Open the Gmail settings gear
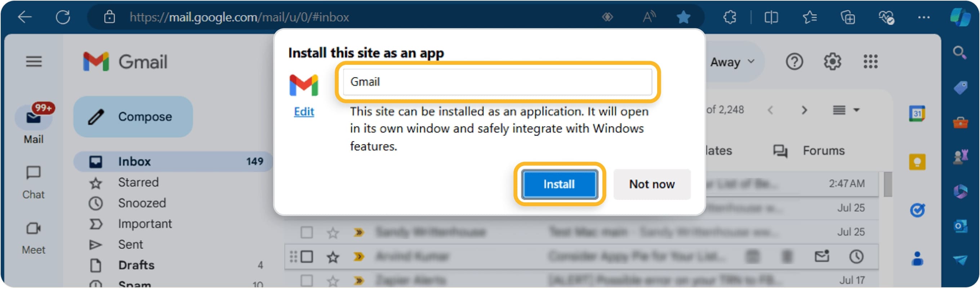Image resolution: width=980 pixels, height=288 pixels. (x=832, y=62)
